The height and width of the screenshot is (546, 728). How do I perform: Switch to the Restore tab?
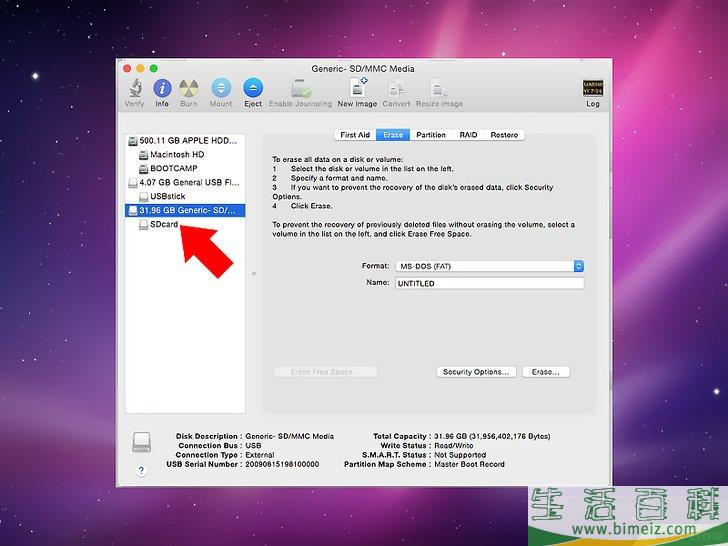coord(504,135)
